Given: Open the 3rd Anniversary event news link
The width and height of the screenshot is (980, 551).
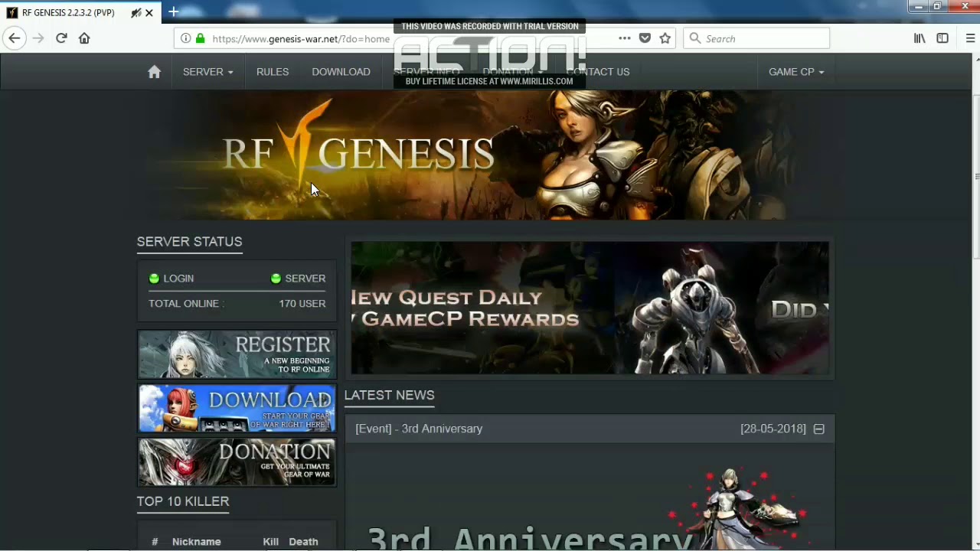Looking at the screenshot, I should click(419, 429).
